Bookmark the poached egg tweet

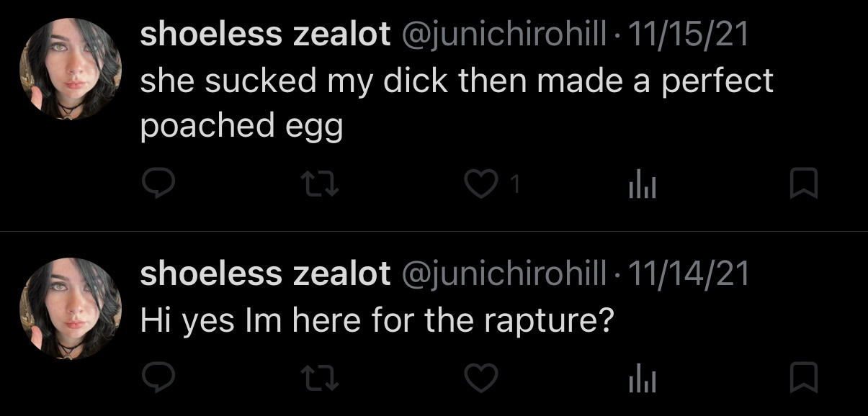pyautogui.click(x=804, y=184)
